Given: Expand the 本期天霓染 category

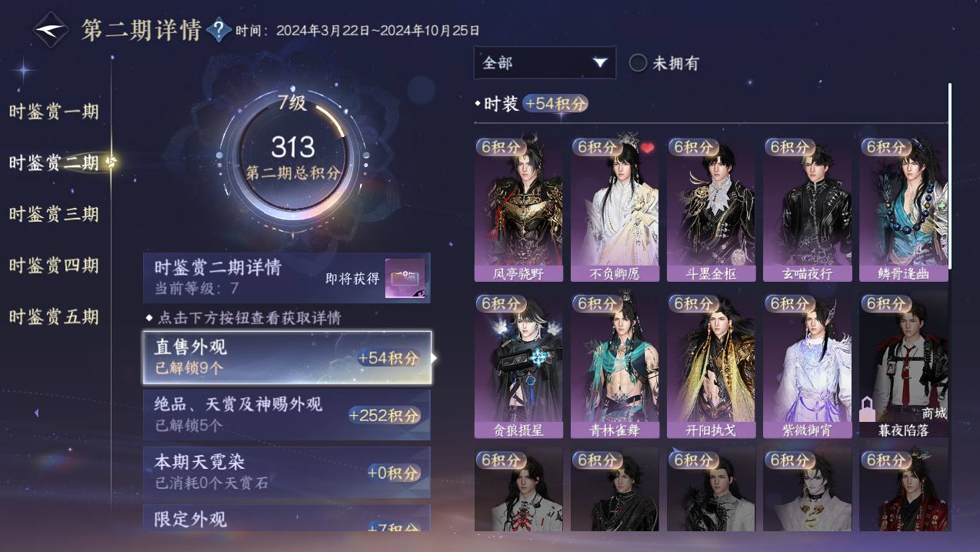Looking at the screenshot, I should point(287,472).
